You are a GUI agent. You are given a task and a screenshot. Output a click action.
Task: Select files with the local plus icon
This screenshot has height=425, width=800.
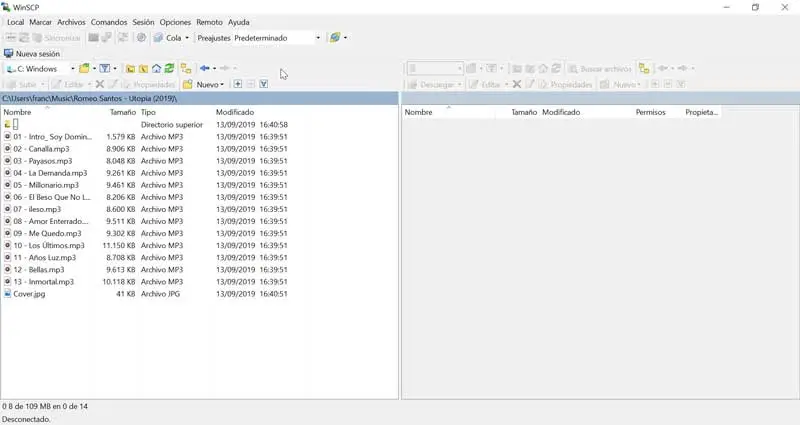click(238, 84)
